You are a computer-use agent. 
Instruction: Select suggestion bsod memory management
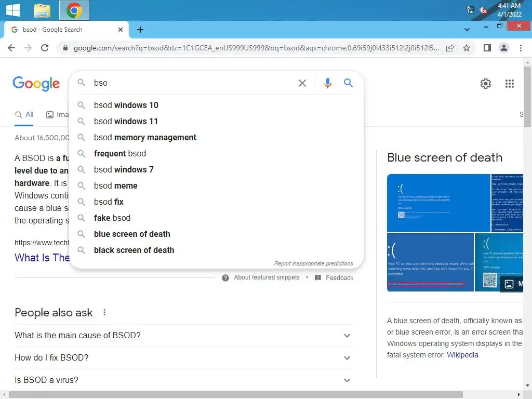(x=217, y=137)
